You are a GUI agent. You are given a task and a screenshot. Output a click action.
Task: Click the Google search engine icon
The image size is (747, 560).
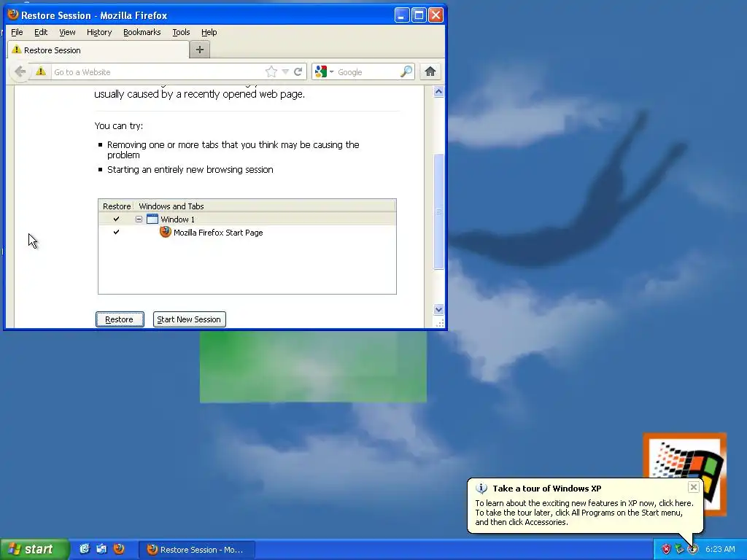click(321, 72)
